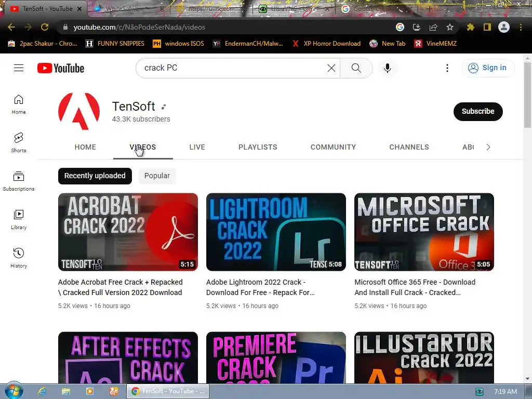This screenshot has height=399, width=532.
Task: Reload the page
Action: pyautogui.click(x=45, y=27)
